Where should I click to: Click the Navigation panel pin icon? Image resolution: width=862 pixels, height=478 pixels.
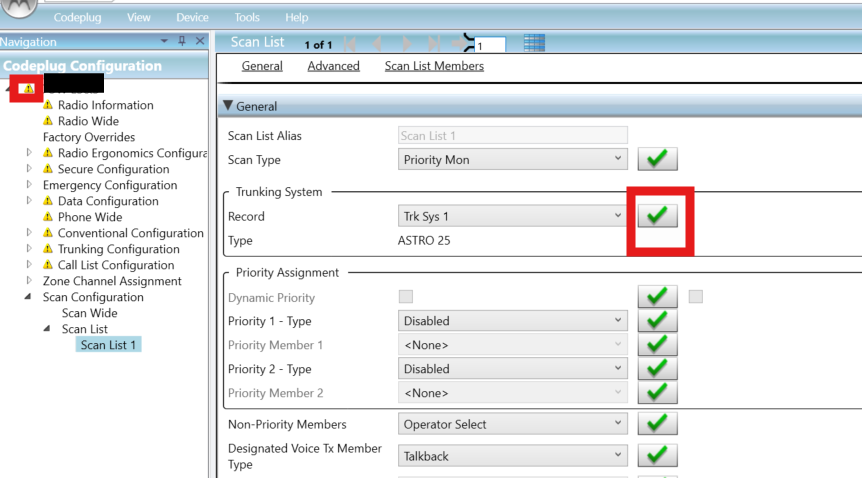182,41
